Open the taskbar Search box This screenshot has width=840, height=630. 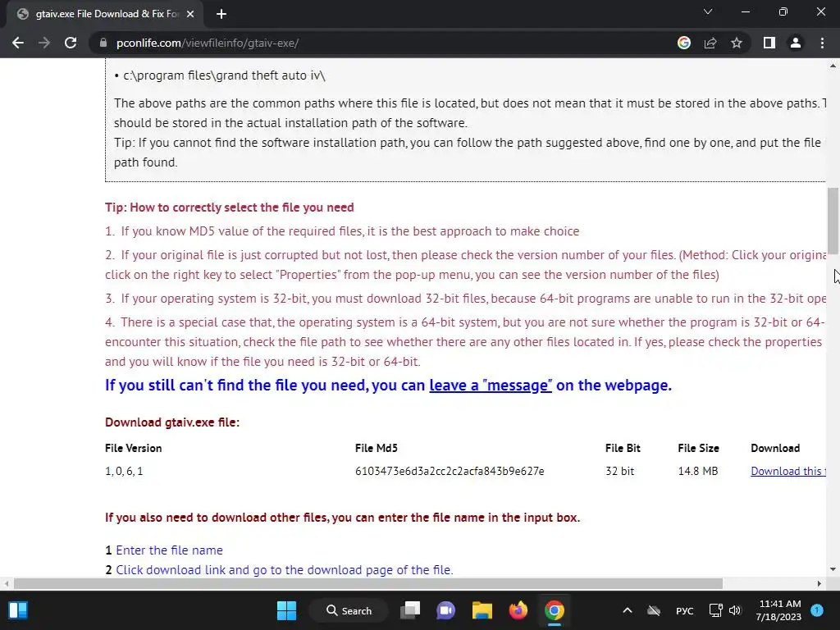click(x=349, y=610)
